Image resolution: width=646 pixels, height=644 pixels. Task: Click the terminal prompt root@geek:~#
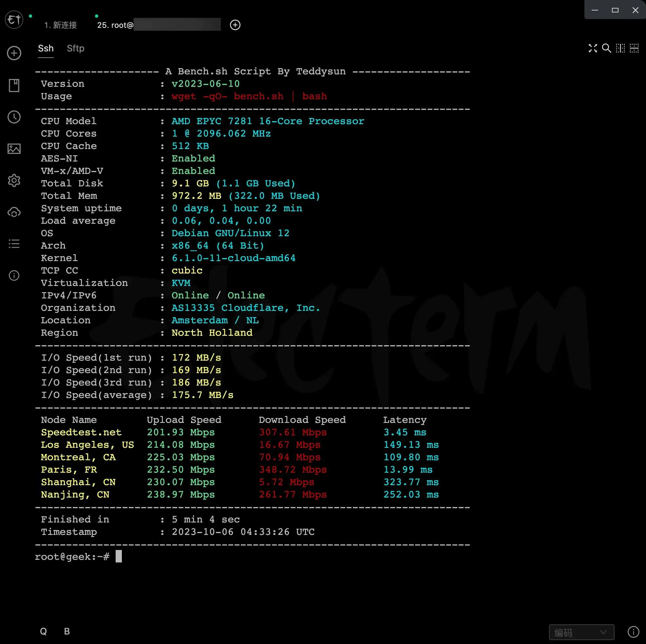[x=72, y=557]
